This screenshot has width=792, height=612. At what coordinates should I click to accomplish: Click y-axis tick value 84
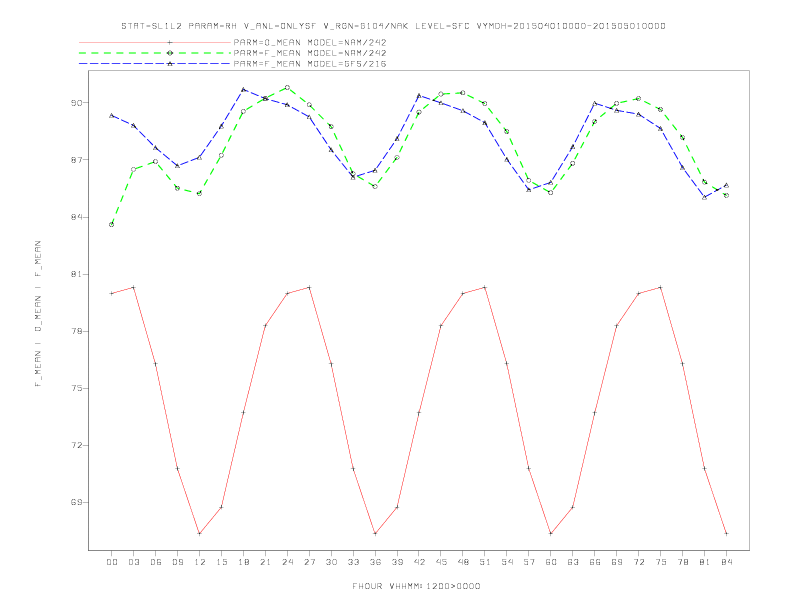pos(76,217)
